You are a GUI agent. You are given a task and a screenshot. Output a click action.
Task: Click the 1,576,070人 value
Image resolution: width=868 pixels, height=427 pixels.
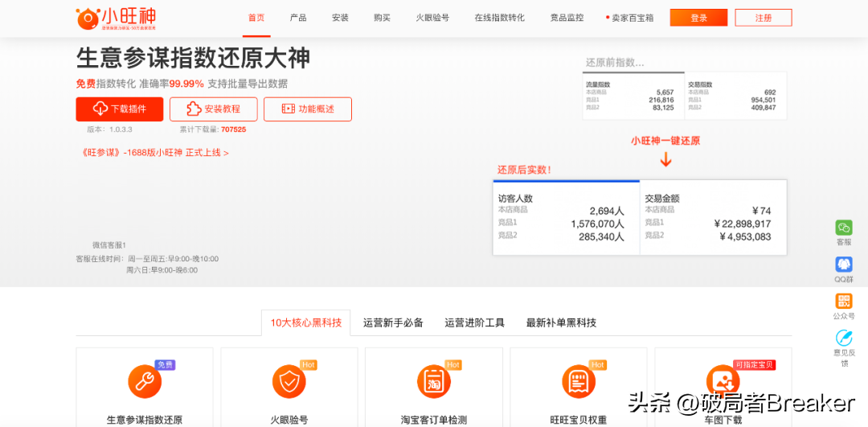(x=598, y=224)
